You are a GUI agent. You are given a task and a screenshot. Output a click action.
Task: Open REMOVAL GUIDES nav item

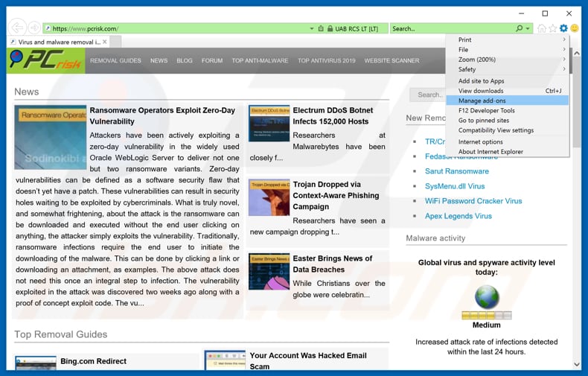pos(115,60)
